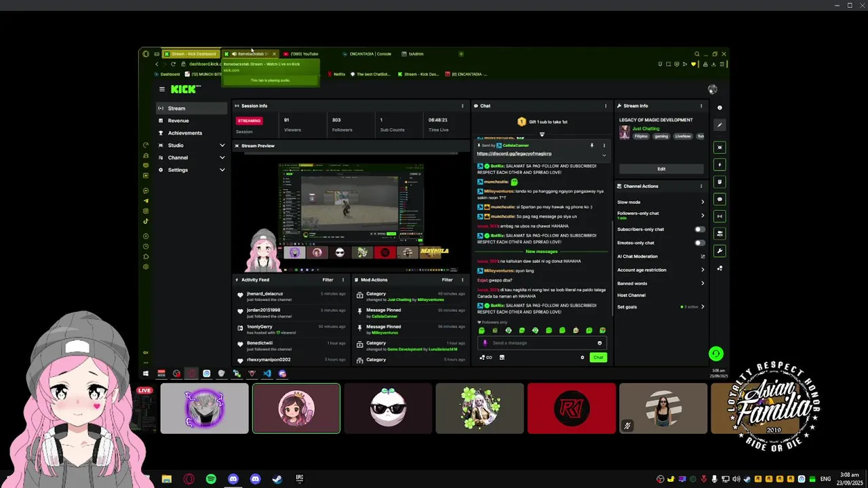868x488 pixels.
Task: Open Account age restriction settings
Action: (x=661, y=270)
